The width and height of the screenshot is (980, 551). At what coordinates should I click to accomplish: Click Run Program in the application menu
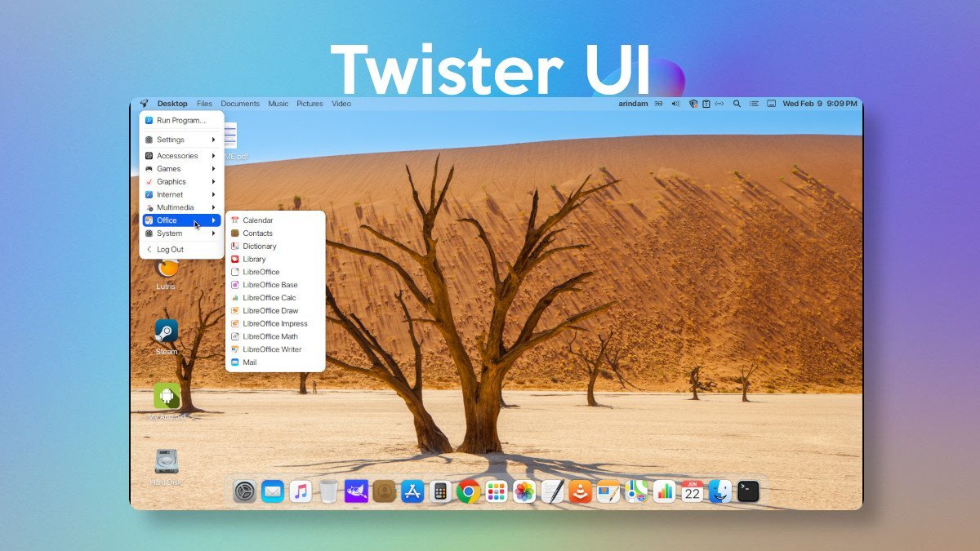point(181,120)
